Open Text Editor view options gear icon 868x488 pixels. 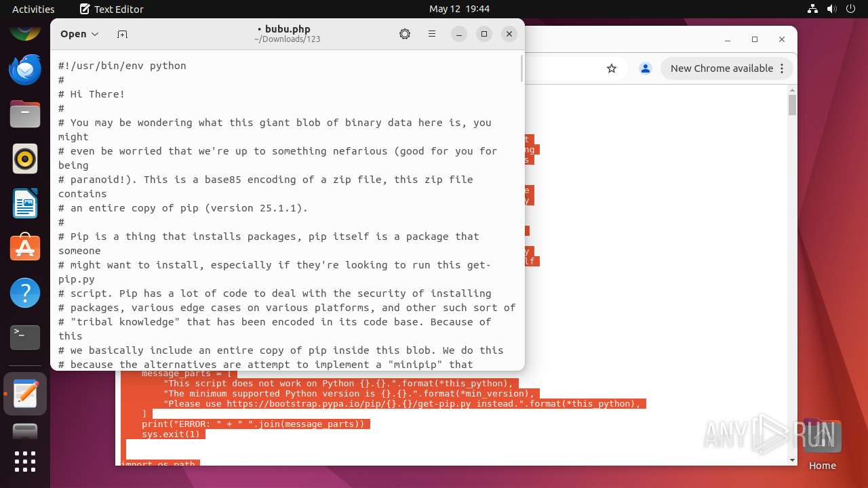(405, 34)
